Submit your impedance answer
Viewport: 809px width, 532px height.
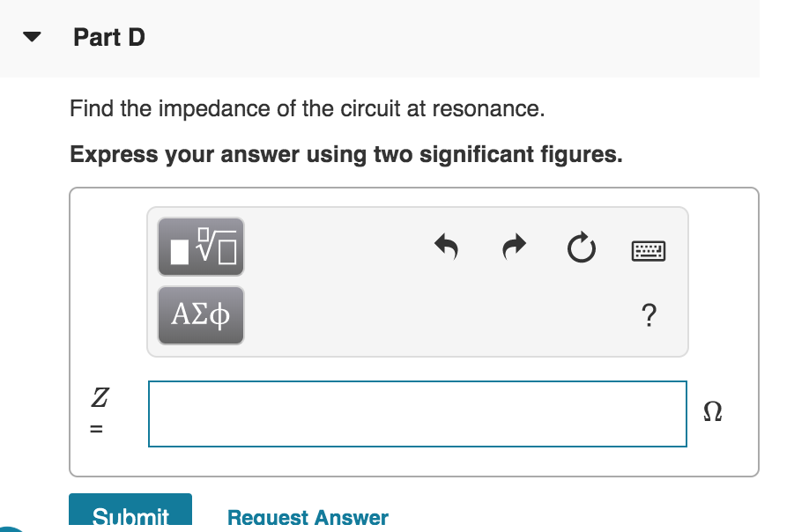(130, 514)
